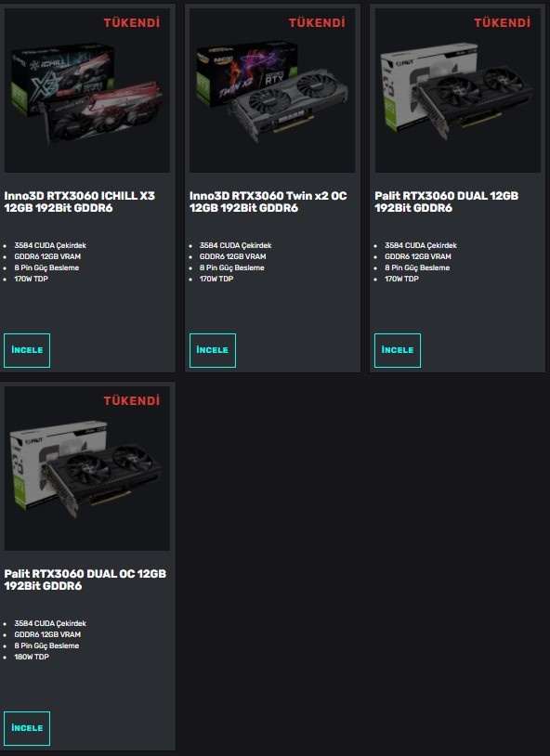The width and height of the screenshot is (550, 756).
Task: Click İNCELE under Palit RTX3060 DUAL OC
Action: (27, 728)
